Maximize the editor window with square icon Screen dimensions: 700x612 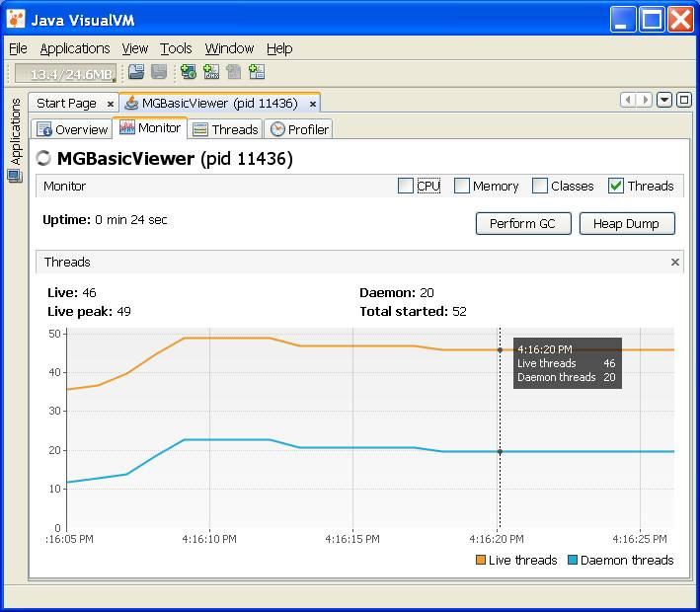click(683, 100)
